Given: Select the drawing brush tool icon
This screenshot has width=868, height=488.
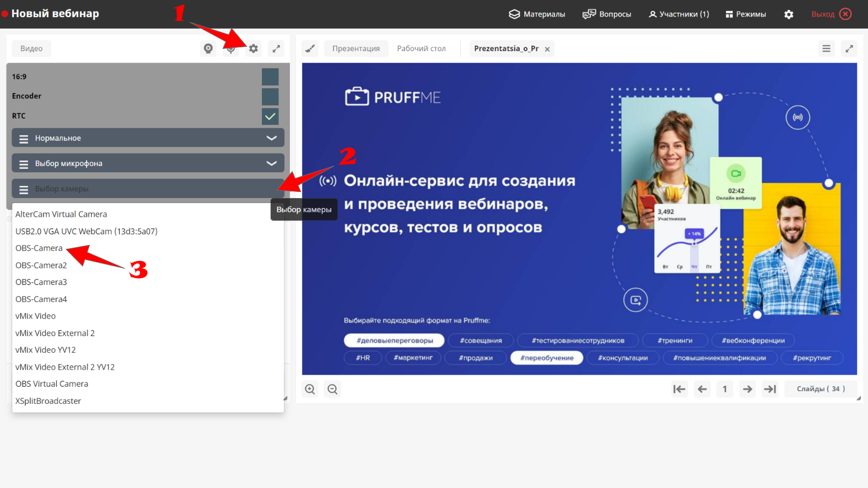Looking at the screenshot, I should pyautogui.click(x=310, y=48).
